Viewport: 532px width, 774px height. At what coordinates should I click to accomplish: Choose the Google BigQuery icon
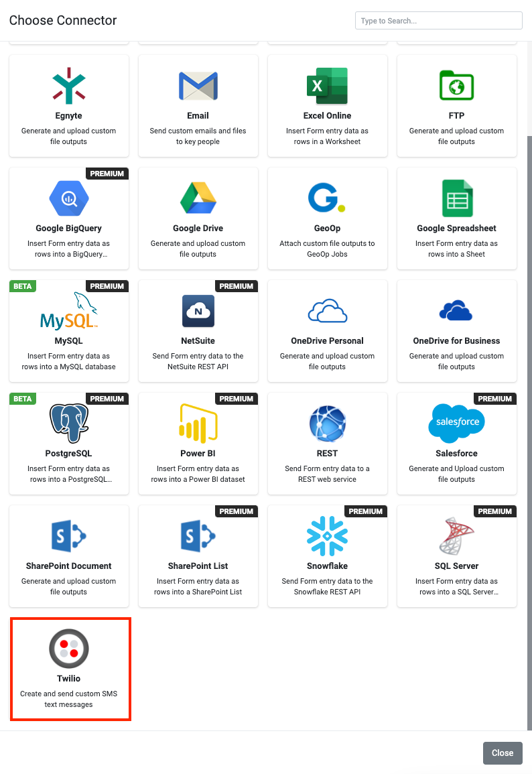[69, 198]
